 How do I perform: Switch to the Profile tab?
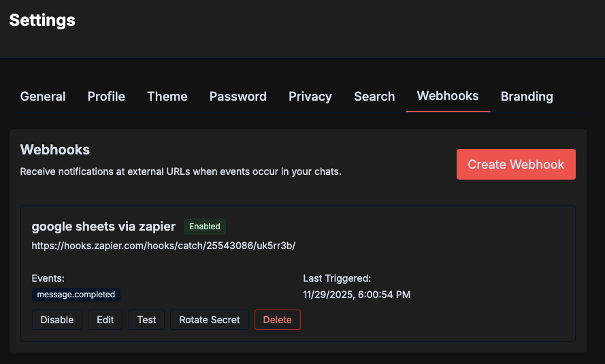106,97
